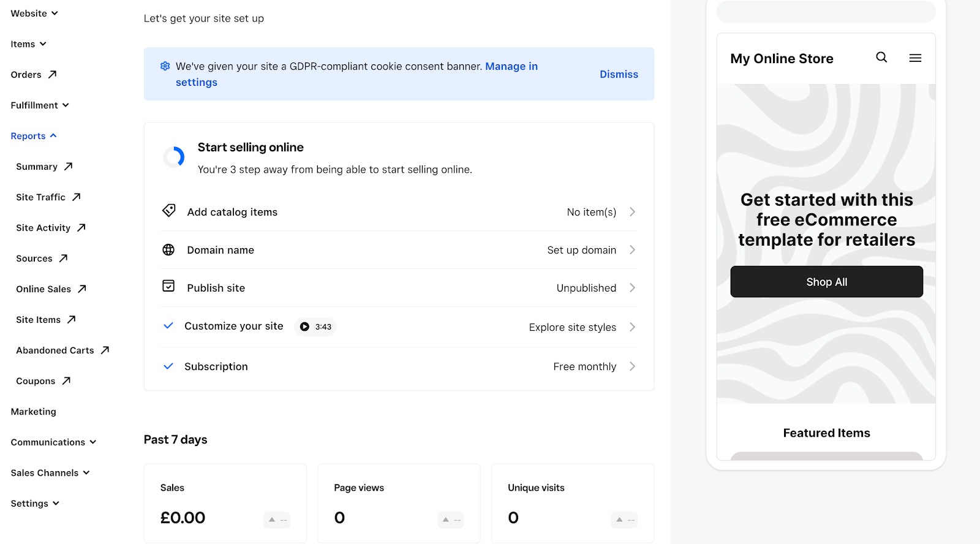Click the search icon in store preview

pyautogui.click(x=881, y=58)
